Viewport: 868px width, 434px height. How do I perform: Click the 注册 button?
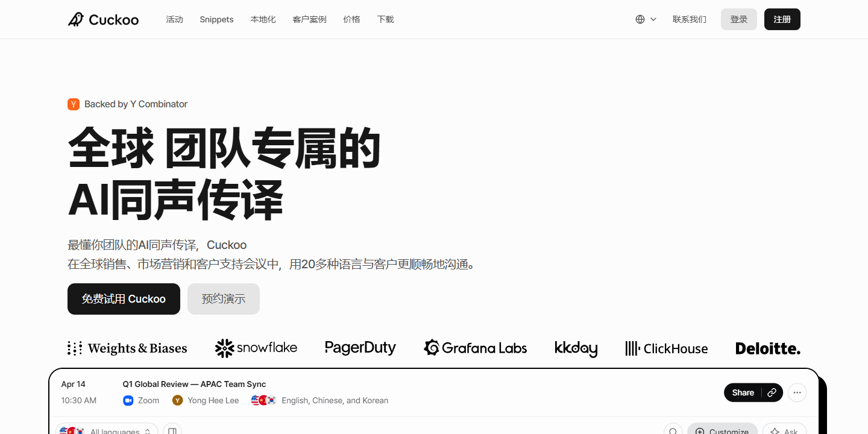782,19
